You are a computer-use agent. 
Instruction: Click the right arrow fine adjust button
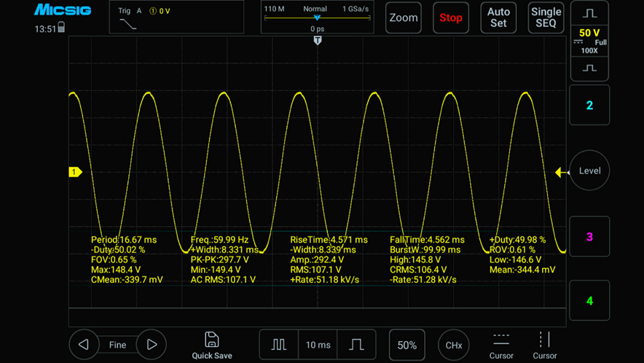pyautogui.click(x=152, y=345)
